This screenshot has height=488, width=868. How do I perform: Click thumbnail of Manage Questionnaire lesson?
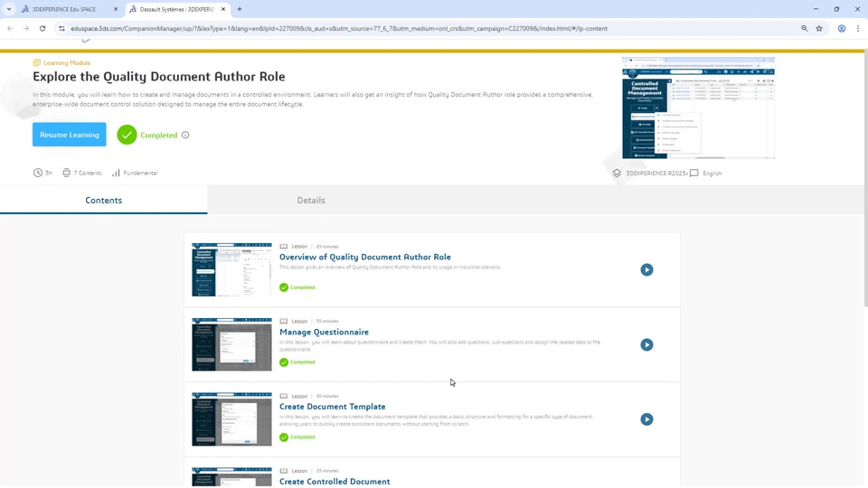[232, 344]
